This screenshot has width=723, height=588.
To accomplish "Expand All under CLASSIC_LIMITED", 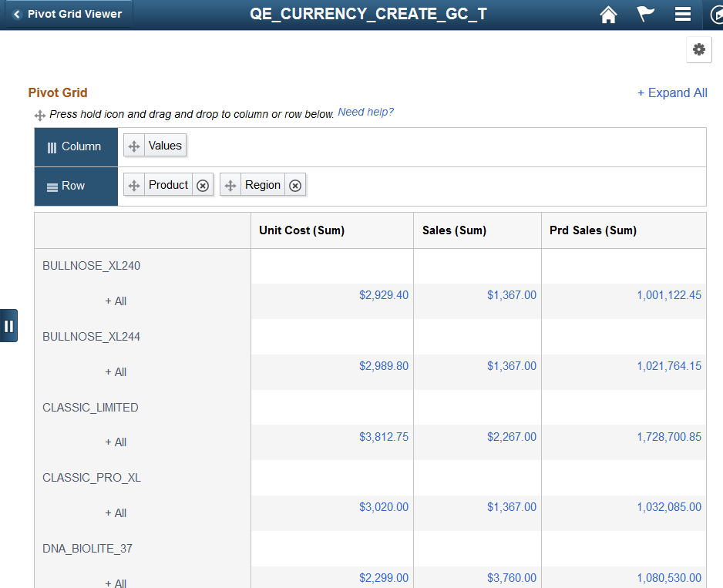I will [x=116, y=442].
